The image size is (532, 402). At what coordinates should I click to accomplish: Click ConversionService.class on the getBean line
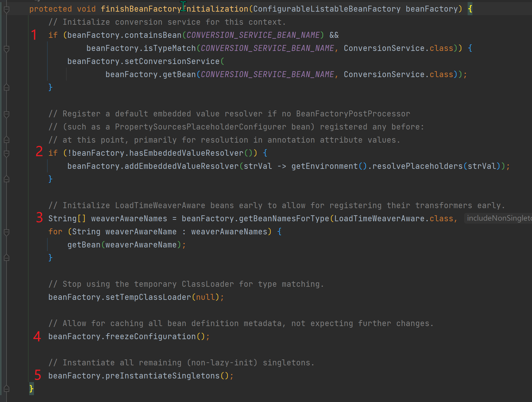coord(399,74)
